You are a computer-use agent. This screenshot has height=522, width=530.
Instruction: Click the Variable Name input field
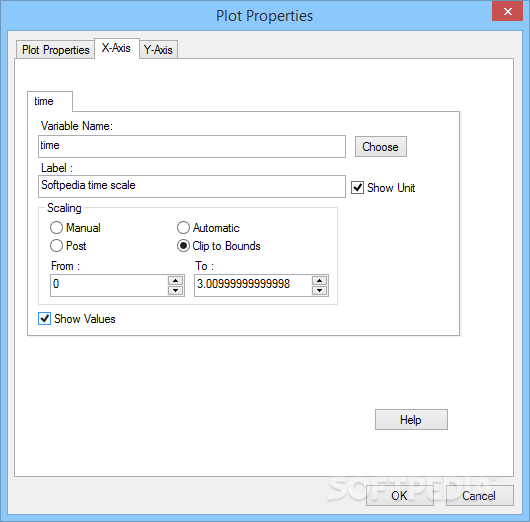coord(192,146)
